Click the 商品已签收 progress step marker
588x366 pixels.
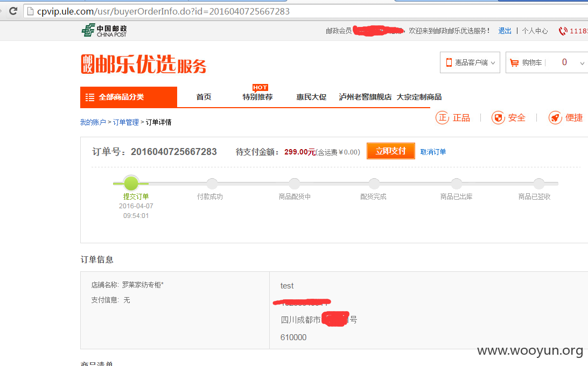(539, 184)
